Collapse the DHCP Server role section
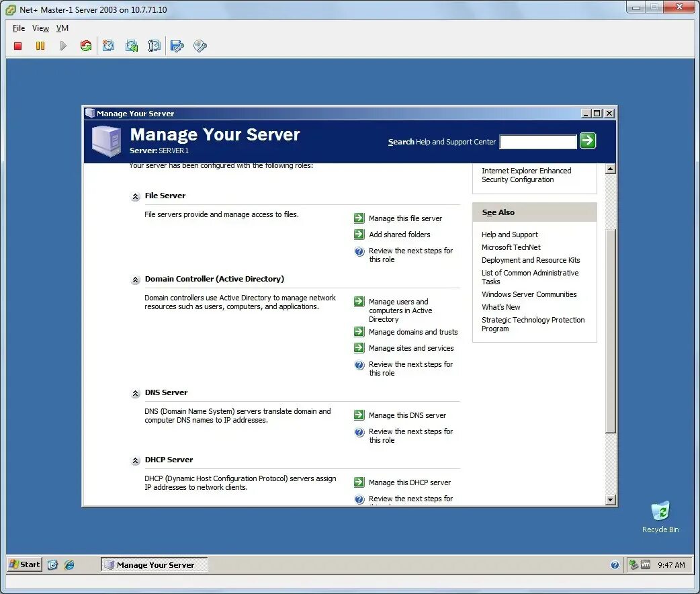Screen dimensions: 700x594 pos(135,460)
